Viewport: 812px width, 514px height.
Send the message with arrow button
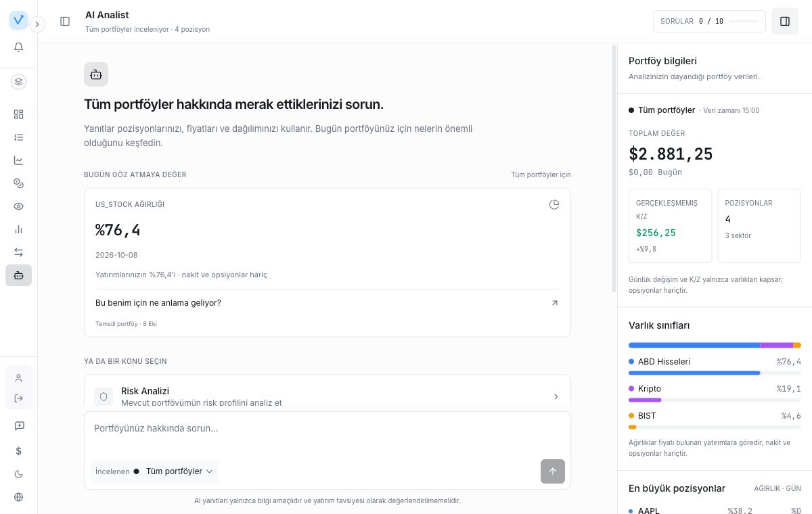pos(553,471)
